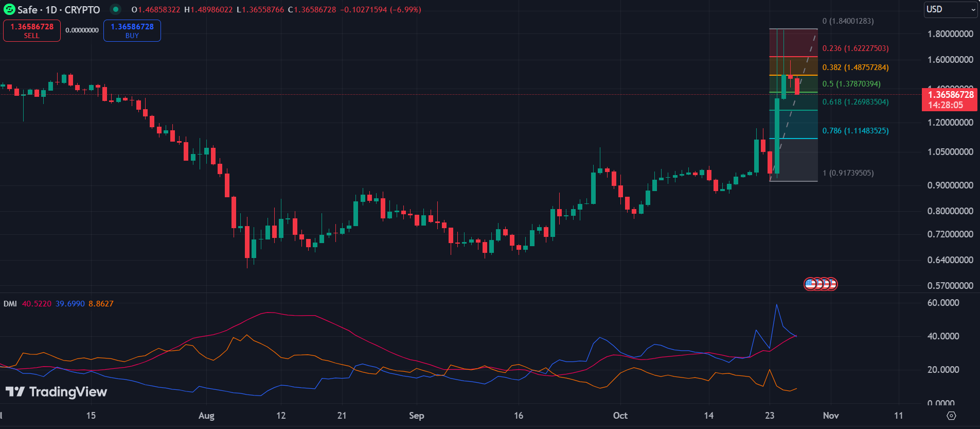
Task: Click the High price H1.48986022
Action: [208, 10]
